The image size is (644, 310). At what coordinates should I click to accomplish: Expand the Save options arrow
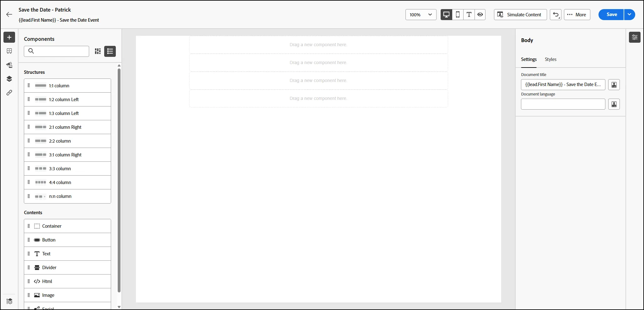click(630, 14)
